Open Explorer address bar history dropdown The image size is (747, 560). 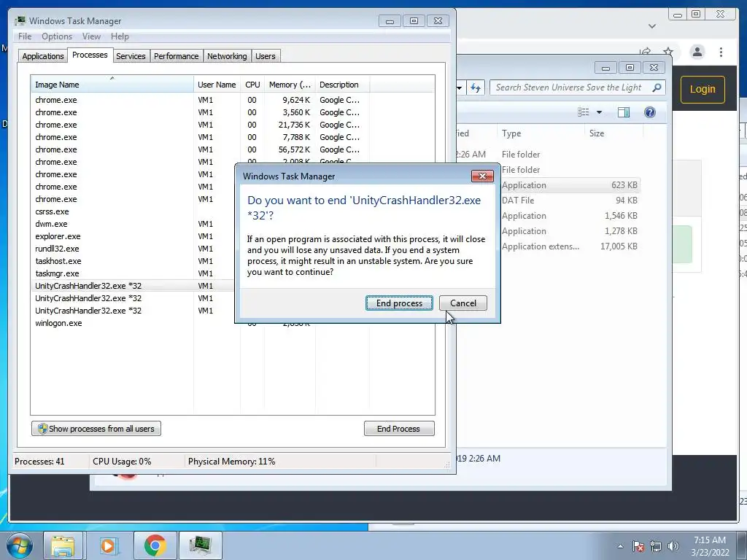(460, 87)
